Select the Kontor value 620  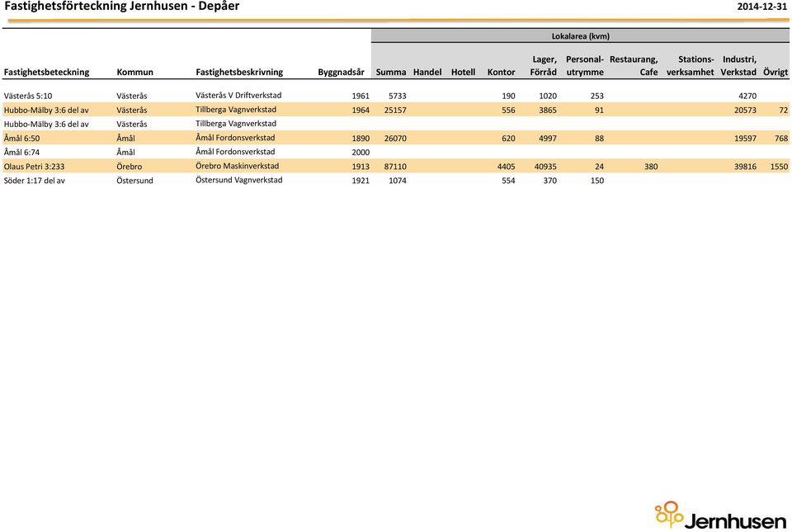tap(509, 139)
